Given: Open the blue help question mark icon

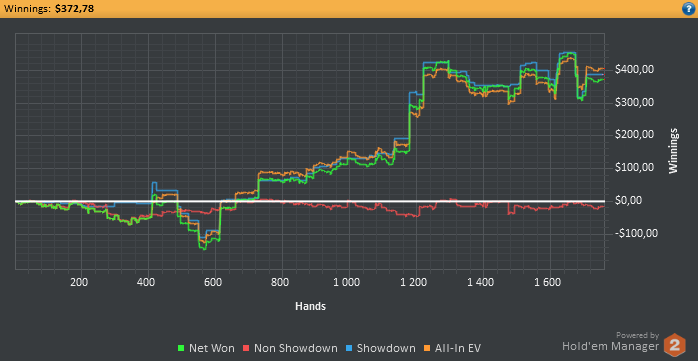Looking at the screenshot, I should [x=688, y=8].
